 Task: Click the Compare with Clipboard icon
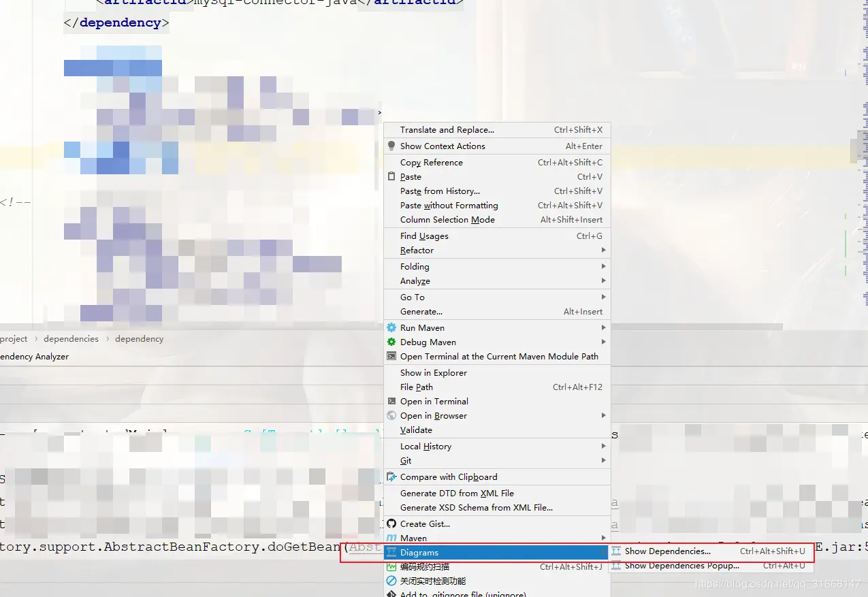pyautogui.click(x=391, y=477)
